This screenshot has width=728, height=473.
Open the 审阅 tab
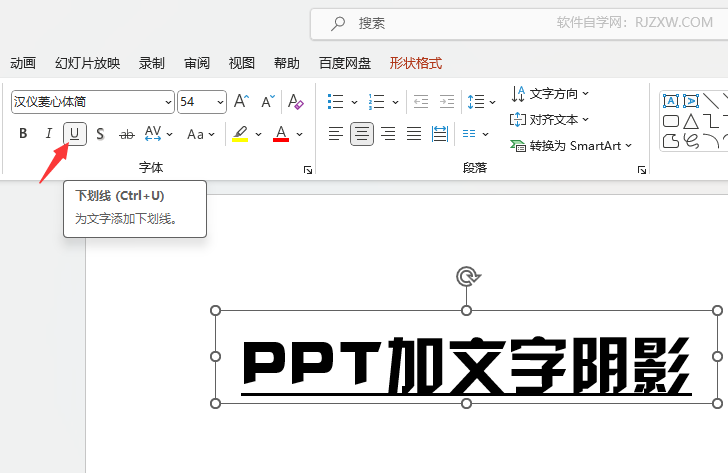(197, 63)
